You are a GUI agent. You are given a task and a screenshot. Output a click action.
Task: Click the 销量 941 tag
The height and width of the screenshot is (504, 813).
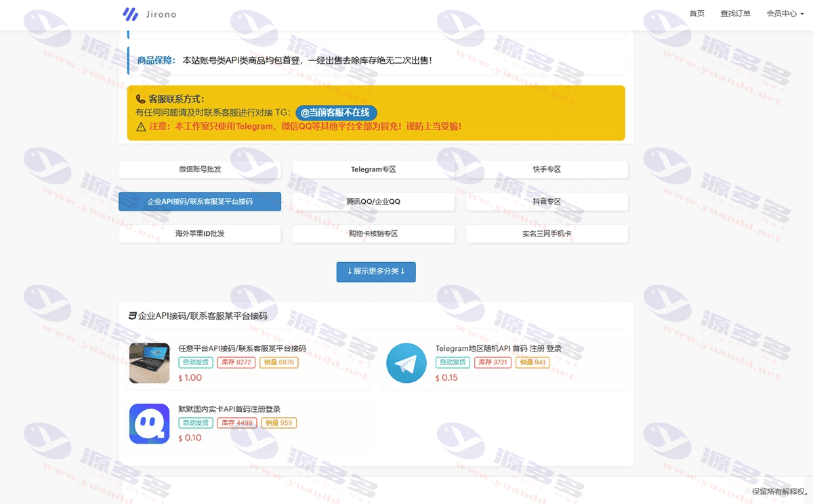[x=533, y=362]
